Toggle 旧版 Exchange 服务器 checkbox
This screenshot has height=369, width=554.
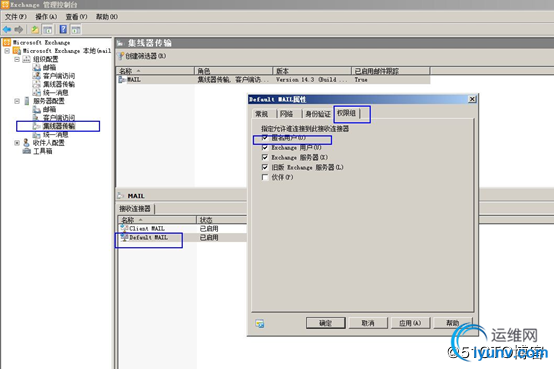[x=265, y=167]
